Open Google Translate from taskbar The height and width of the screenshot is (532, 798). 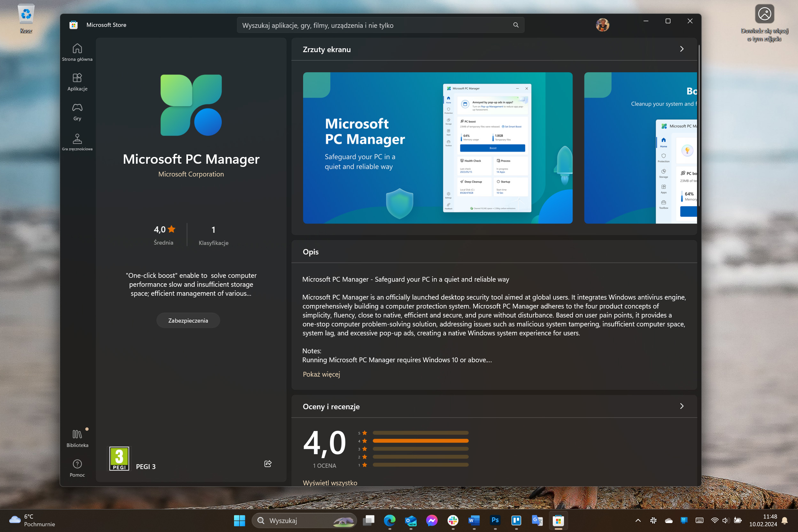coord(537,520)
